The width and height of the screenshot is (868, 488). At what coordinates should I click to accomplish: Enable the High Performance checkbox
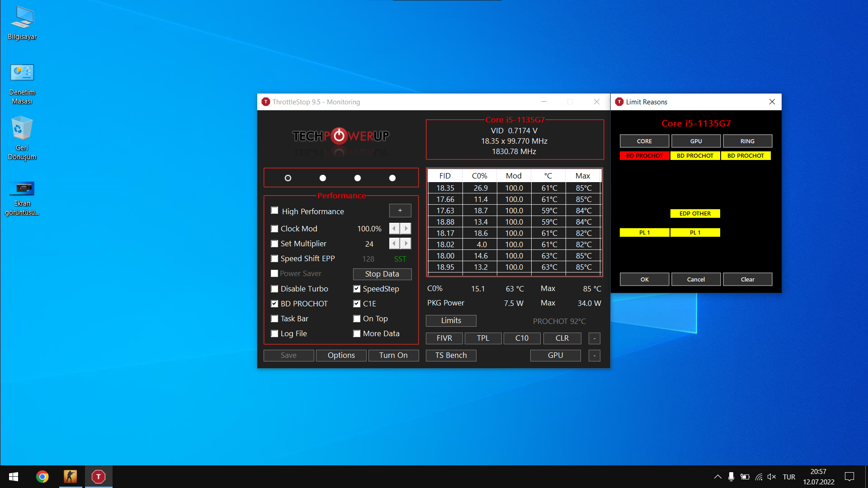pos(274,211)
